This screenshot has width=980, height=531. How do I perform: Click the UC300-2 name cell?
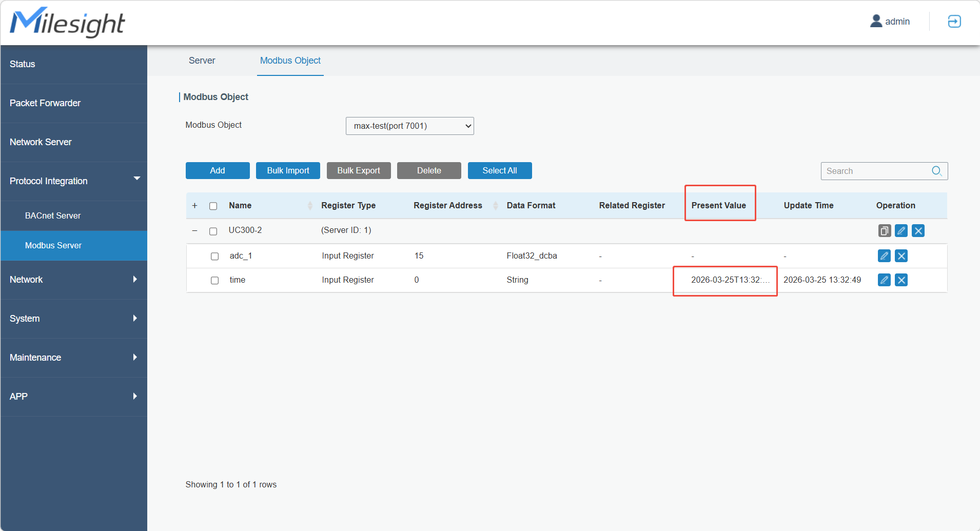coord(245,230)
